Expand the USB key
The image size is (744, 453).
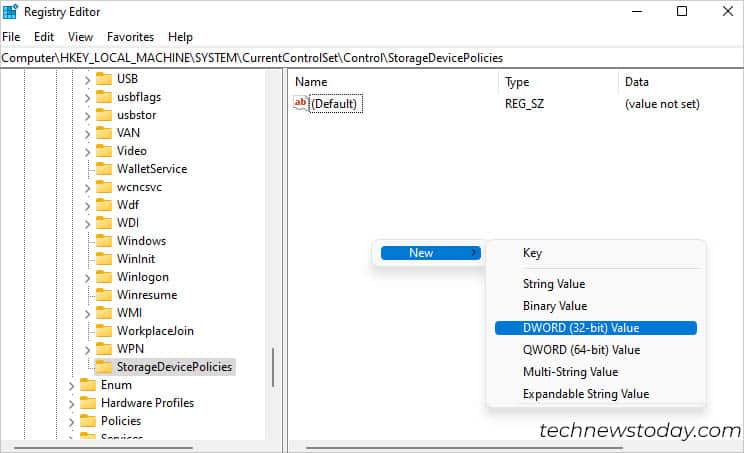87,80
